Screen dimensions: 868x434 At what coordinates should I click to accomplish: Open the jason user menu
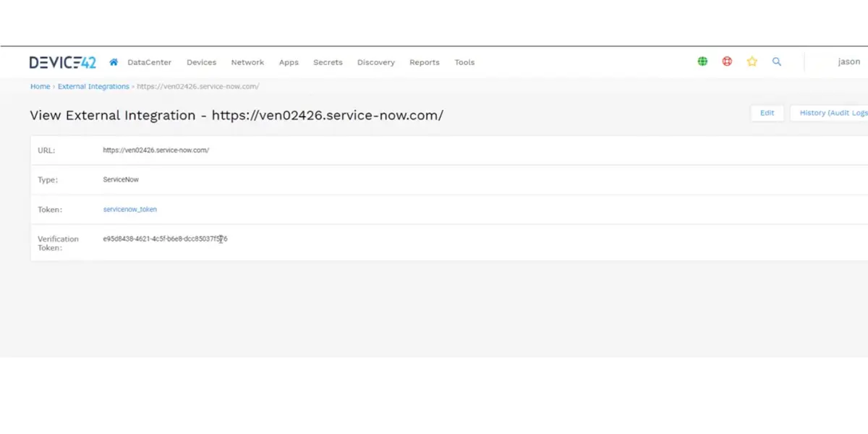pos(849,61)
